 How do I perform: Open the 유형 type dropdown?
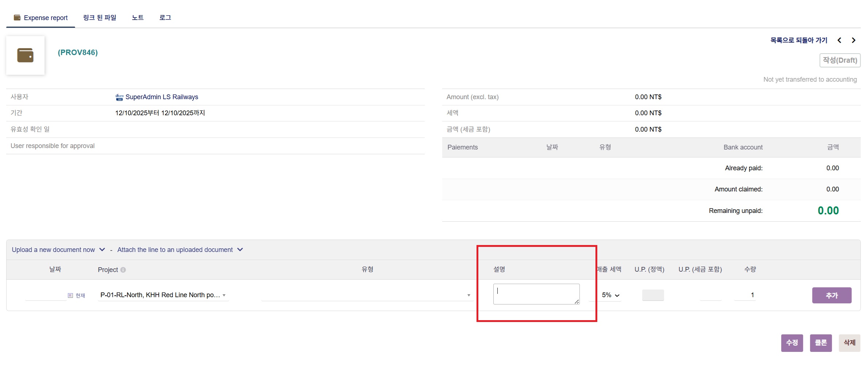coord(367,295)
